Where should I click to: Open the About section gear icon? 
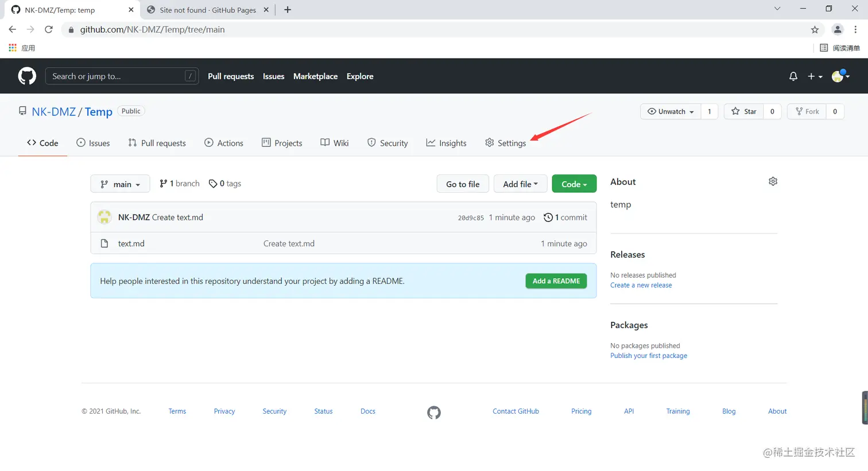click(773, 181)
